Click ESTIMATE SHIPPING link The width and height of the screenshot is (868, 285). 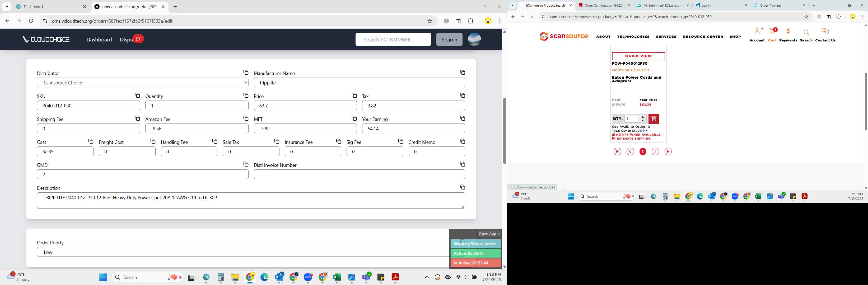pos(631,139)
